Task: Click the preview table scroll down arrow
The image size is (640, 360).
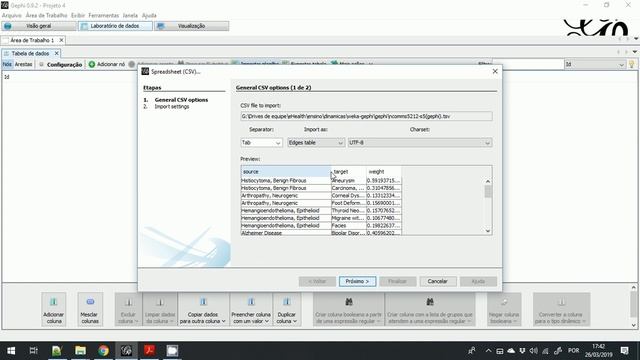Action: [x=488, y=231]
